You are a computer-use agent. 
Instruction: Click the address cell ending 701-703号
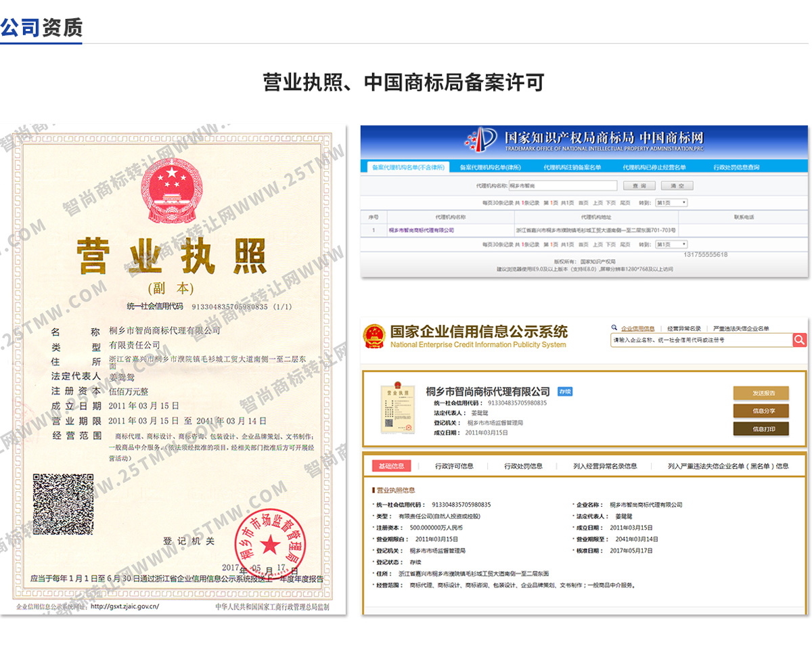pos(595,230)
